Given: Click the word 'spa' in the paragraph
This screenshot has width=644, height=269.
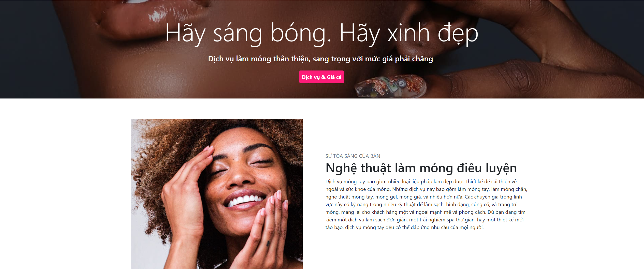Looking at the screenshot, I should (450, 220).
